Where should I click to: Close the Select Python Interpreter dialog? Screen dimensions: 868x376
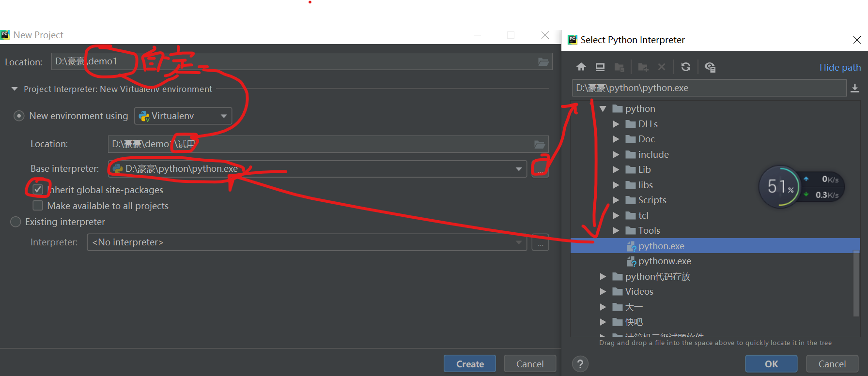point(857,40)
